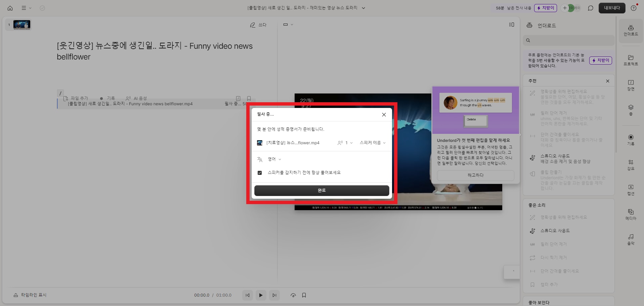
Task: Open the comments speech bubble icon
Action: click(591, 8)
